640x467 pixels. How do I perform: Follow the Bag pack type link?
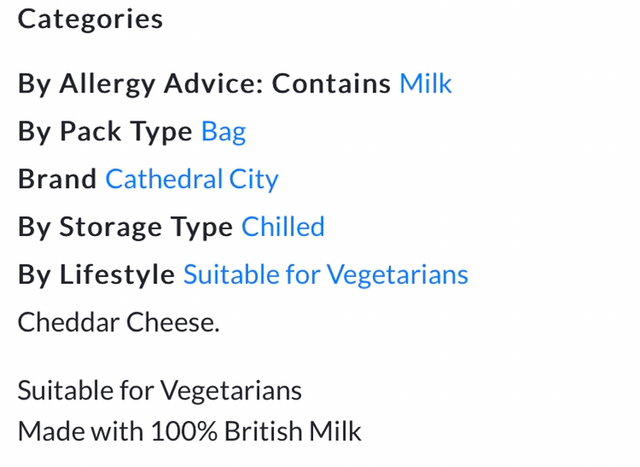(223, 131)
